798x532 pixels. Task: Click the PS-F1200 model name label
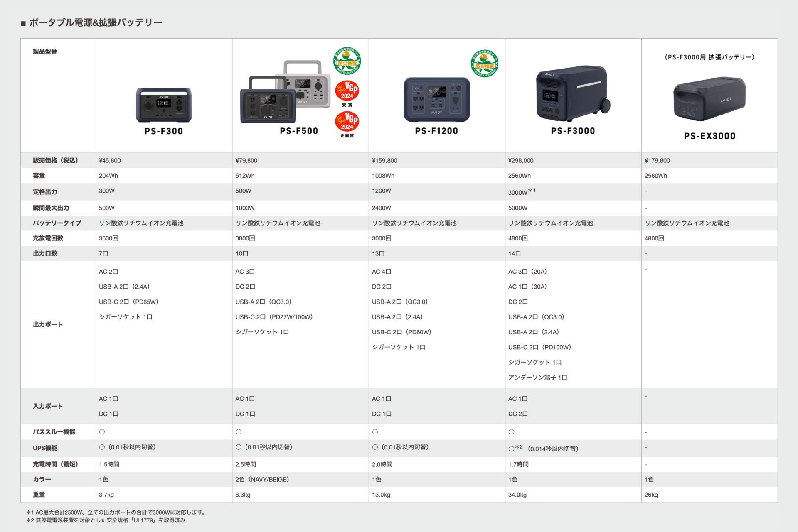point(436,131)
